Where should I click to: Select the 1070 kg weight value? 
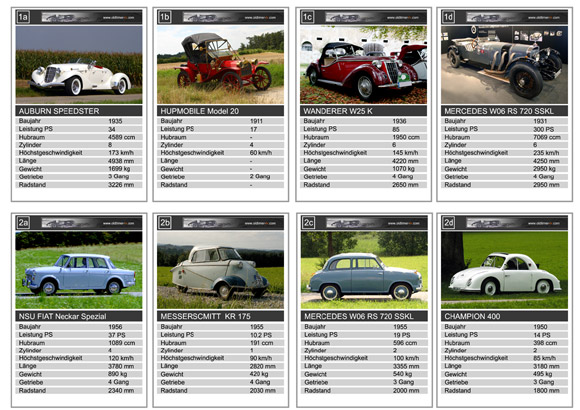pos(403,169)
